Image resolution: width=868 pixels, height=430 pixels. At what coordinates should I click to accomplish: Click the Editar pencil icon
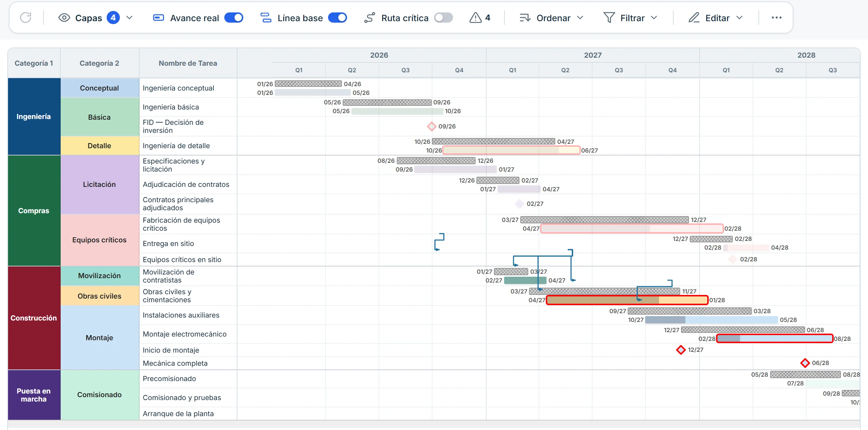pyautogui.click(x=694, y=18)
